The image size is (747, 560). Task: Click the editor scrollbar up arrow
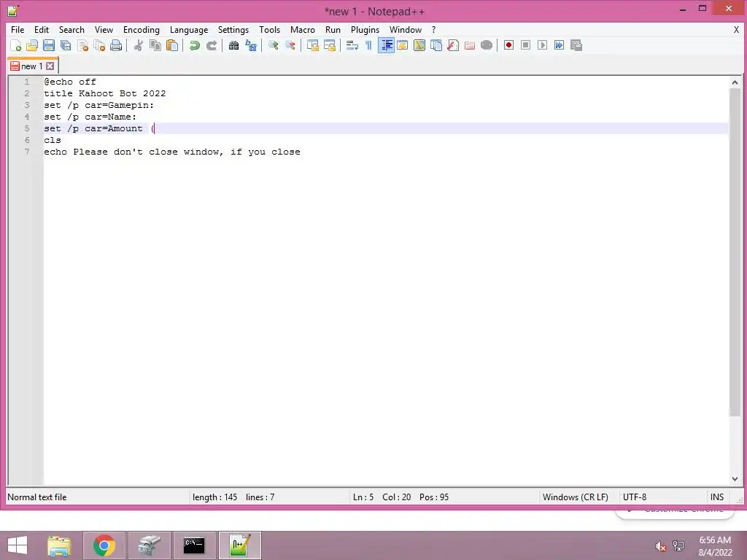point(735,82)
